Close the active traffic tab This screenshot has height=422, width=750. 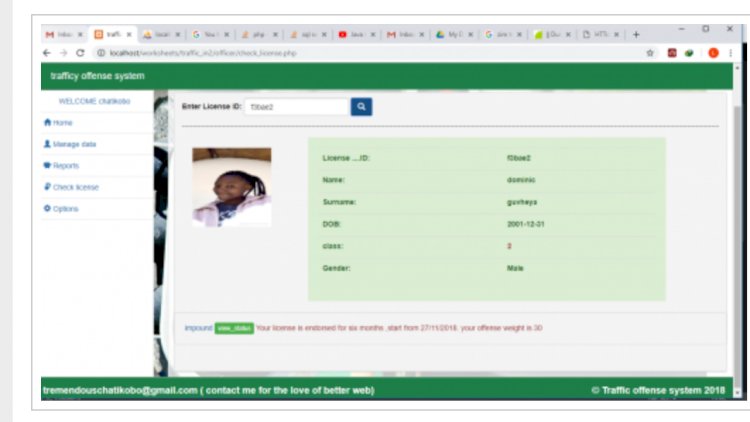pyautogui.click(x=129, y=34)
